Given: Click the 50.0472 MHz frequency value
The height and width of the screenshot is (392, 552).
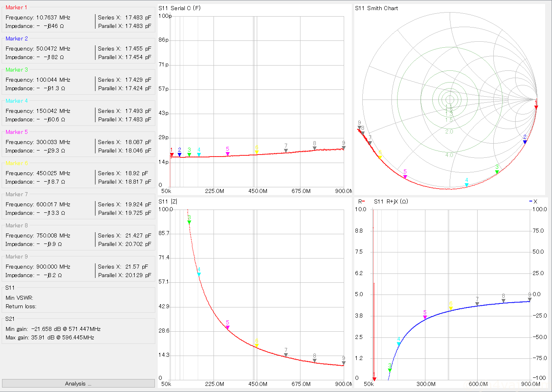Looking at the screenshot, I should pos(53,49).
